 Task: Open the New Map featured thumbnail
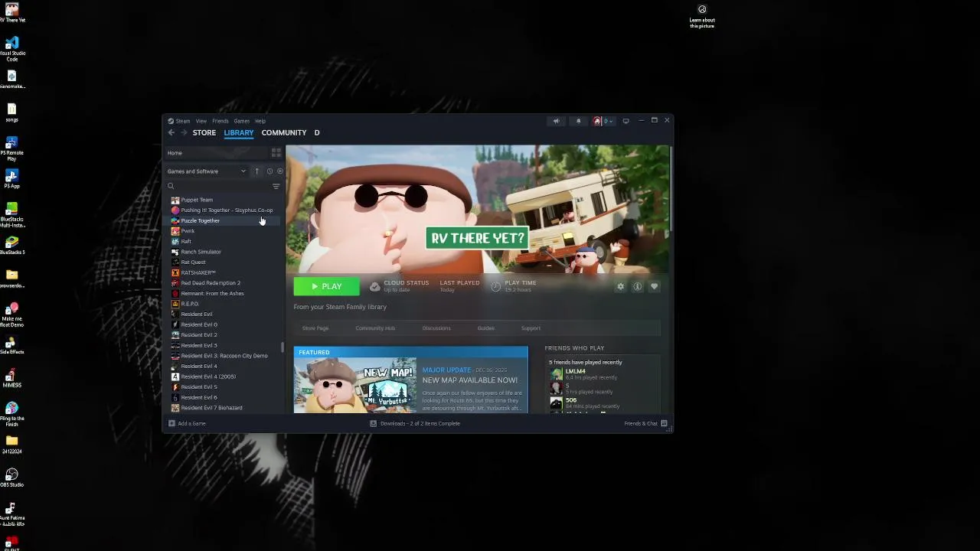click(x=355, y=385)
